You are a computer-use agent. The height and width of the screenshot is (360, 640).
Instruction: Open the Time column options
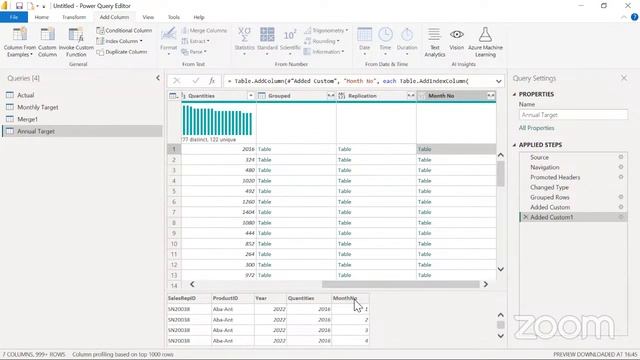(385, 42)
